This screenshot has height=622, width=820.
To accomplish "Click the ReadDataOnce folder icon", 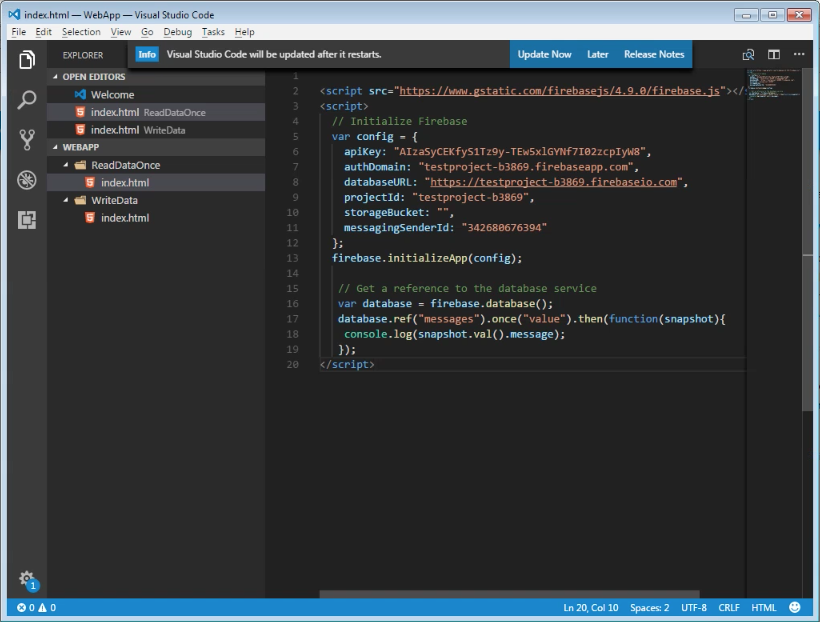I will click(x=80, y=165).
